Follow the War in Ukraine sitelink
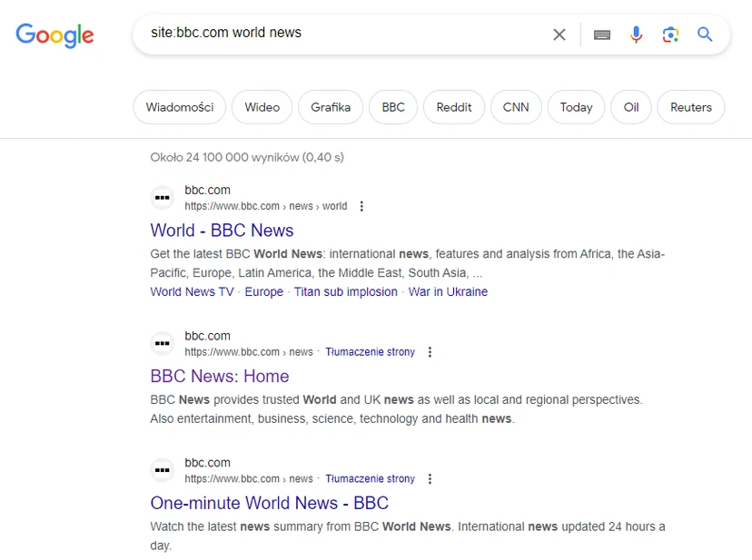Screen dimensions: 752x560 click(448, 291)
